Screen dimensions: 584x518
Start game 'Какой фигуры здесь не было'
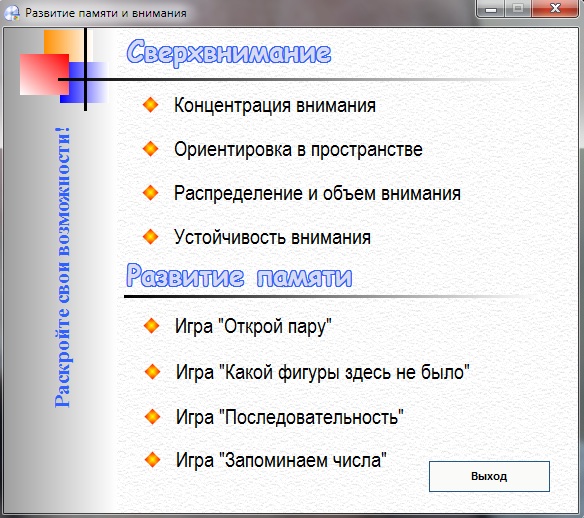click(323, 372)
